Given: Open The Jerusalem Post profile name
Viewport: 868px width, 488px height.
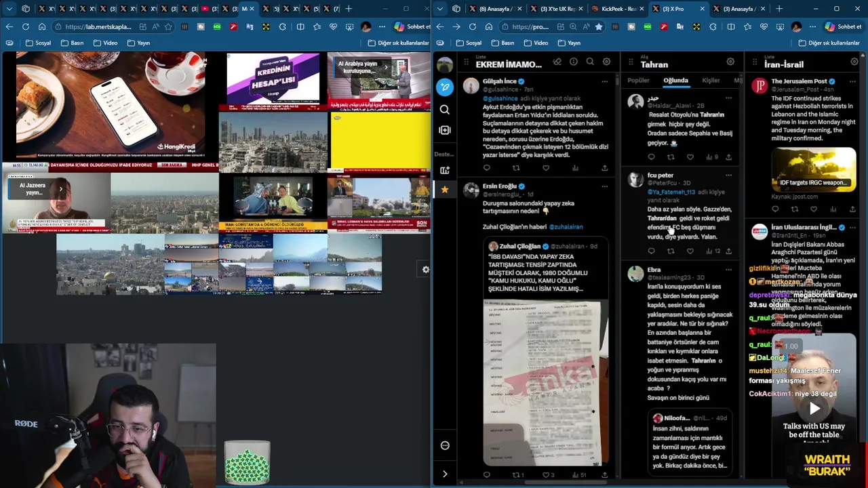Looking at the screenshot, I should [799, 81].
